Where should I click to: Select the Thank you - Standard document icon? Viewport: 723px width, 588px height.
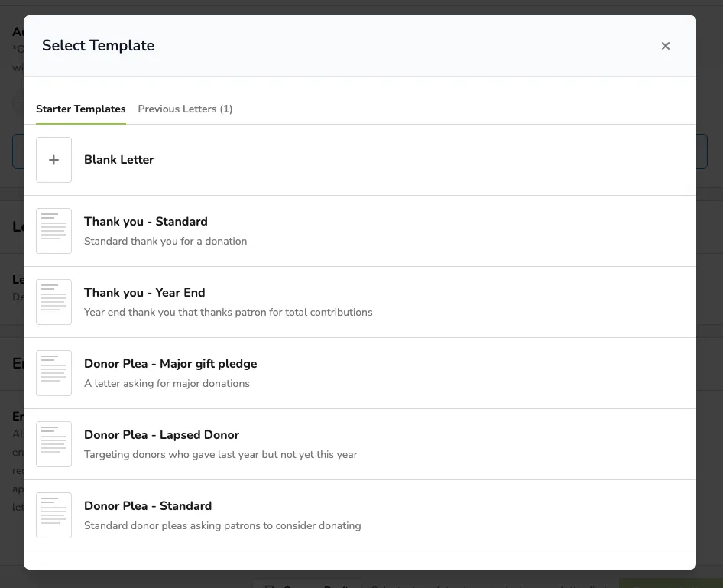pyautogui.click(x=54, y=231)
